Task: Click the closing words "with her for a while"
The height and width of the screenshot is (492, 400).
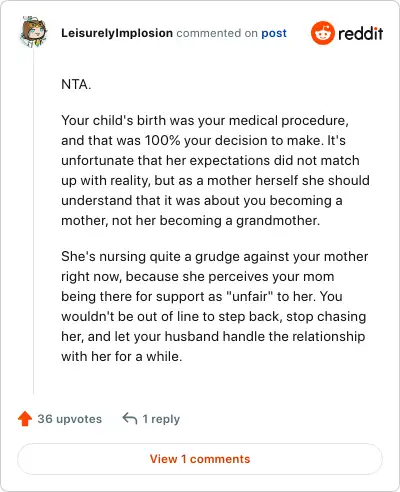Action: (120, 356)
